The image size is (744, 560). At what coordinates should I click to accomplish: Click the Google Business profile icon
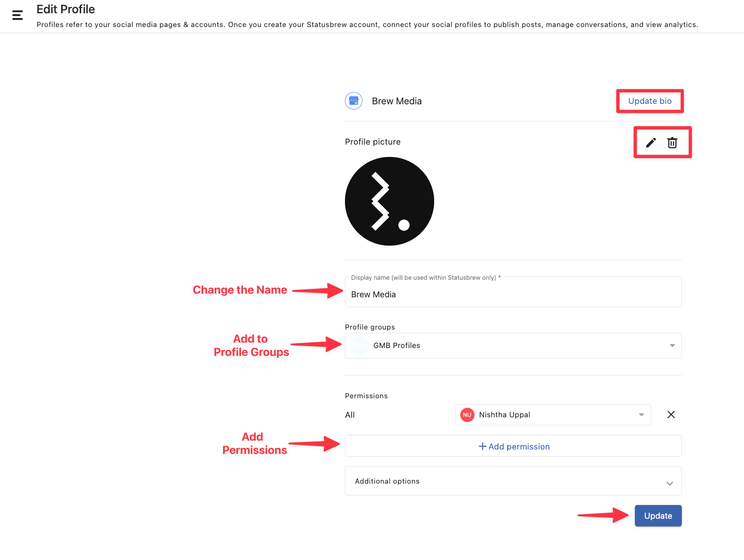[354, 101]
